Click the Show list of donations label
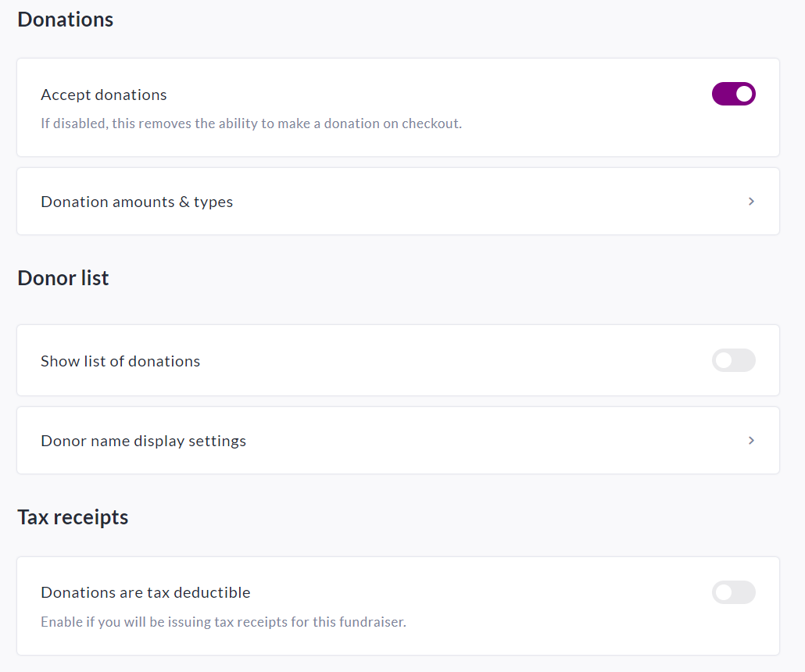This screenshot has width=805, height=672. [x=120, y=361]
